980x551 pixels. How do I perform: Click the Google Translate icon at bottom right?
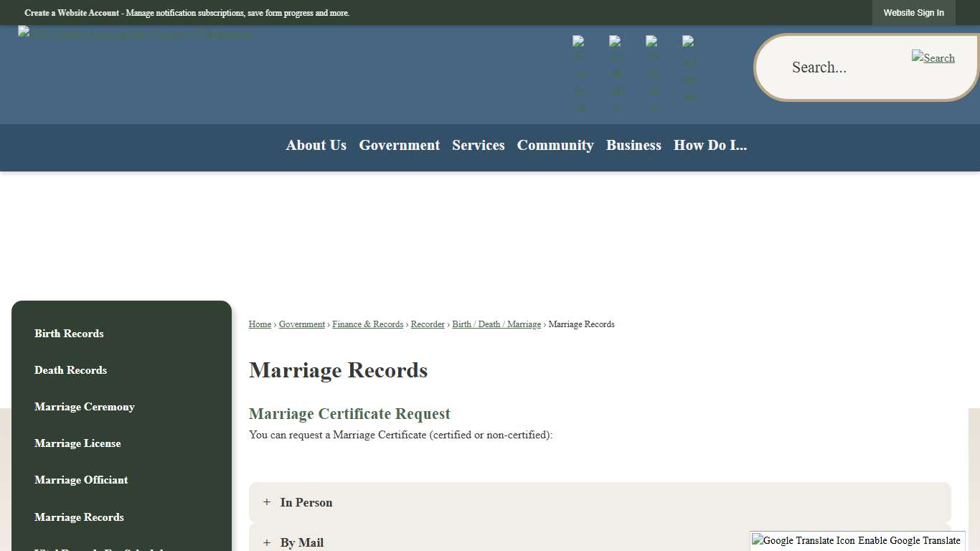pos(757,540)
